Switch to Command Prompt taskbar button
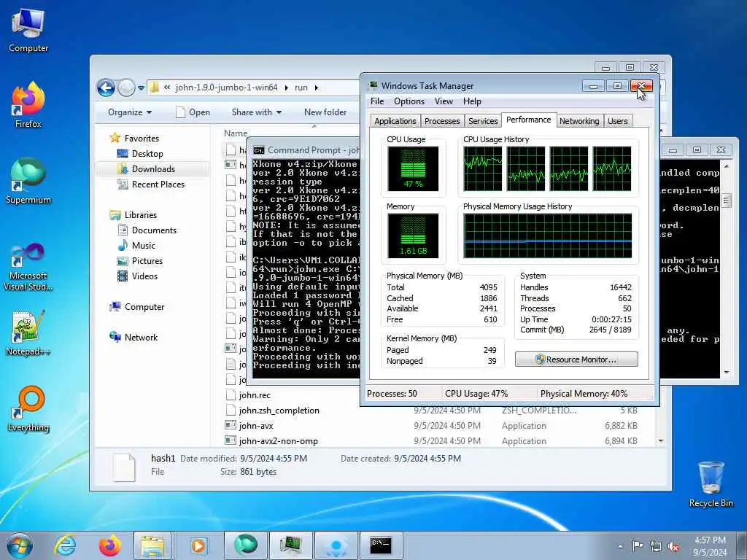Image resolution: width=747 pixels, height=560 pixels. point(381,545)
